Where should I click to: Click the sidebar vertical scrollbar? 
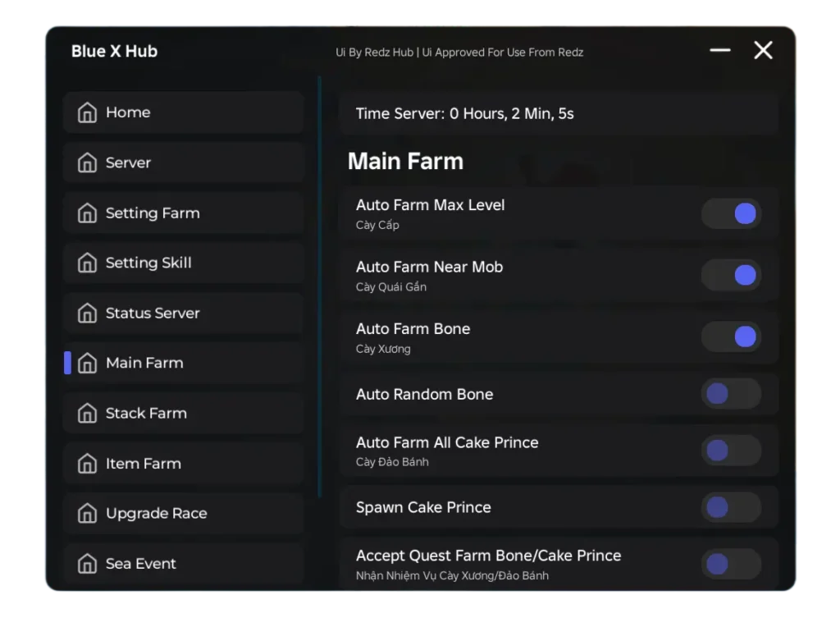(x=319, y=287)
